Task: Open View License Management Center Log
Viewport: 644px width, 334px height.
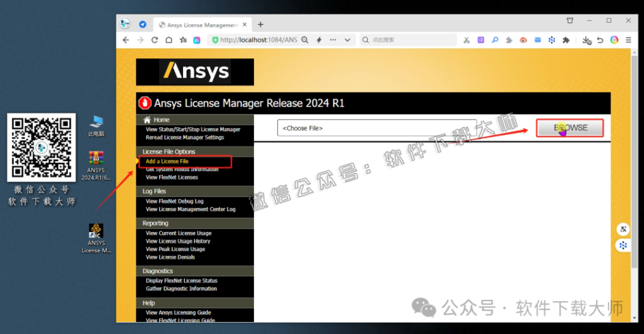Action: pos(191,209)
